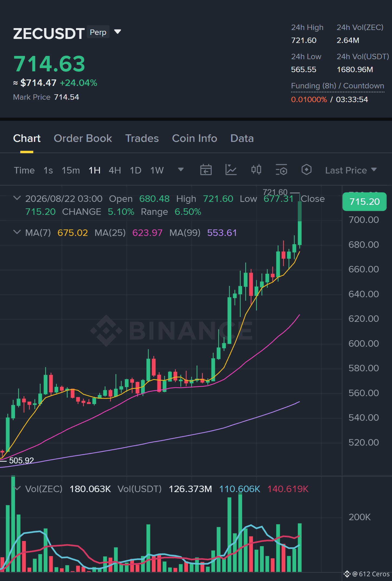Tap the 200K volume axis label
Image resolution: width=392 pixels, height=581 pixels.
click(x=360, y=517)
